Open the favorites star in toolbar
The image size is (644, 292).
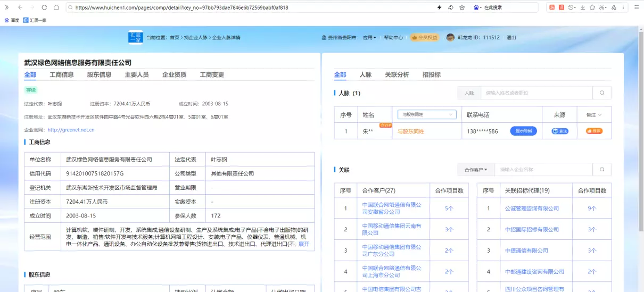[592, 7]
